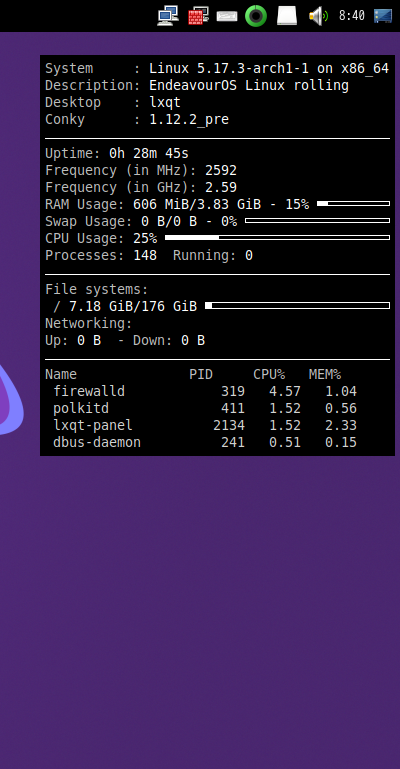
Task: Click the CPU Usage '25%' value
Action: (x=145, y=239)
